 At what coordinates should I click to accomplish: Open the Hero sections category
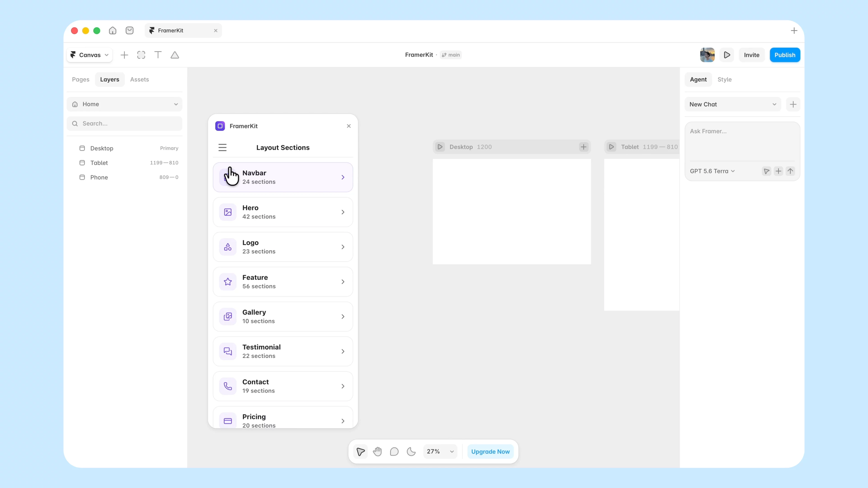(x=283, y=212)
